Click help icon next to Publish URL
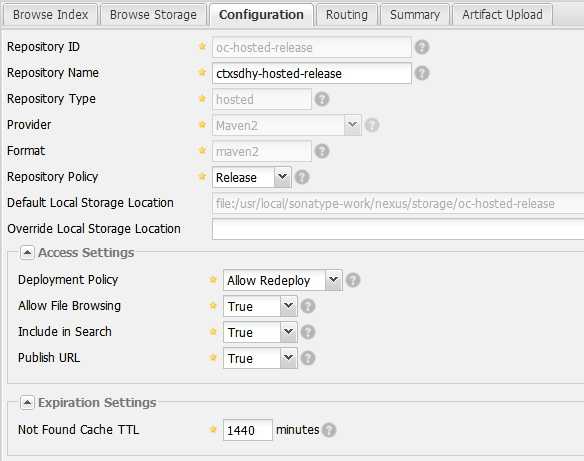Screen dimensions: 584x461 click(308, 358)
